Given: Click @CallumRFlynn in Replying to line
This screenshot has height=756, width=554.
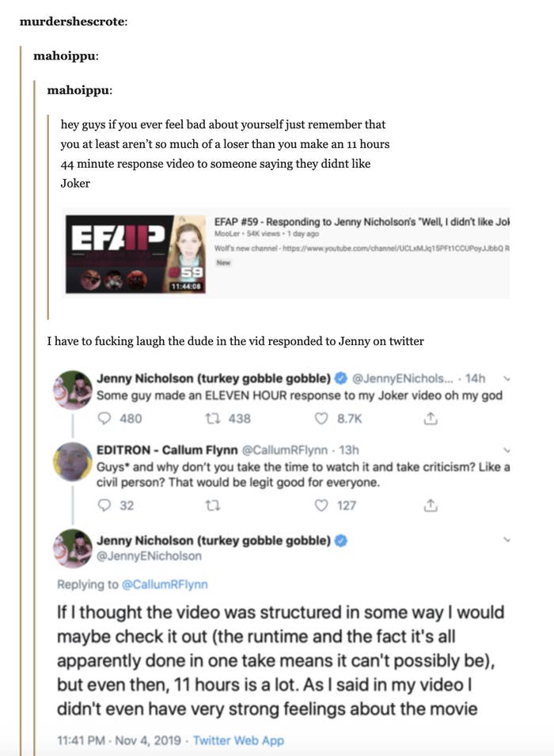Looking at the screenshot, I should [x=164, y=585].
